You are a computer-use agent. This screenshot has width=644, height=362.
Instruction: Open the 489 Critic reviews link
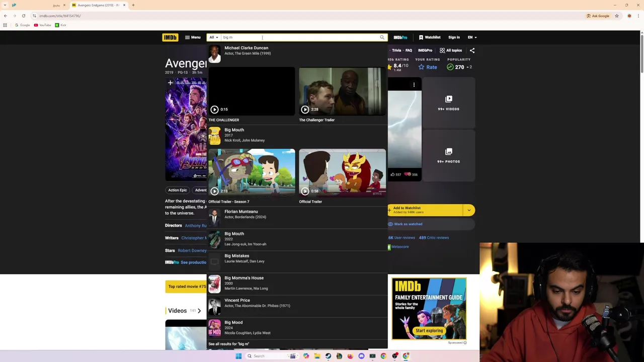[434, 238]
